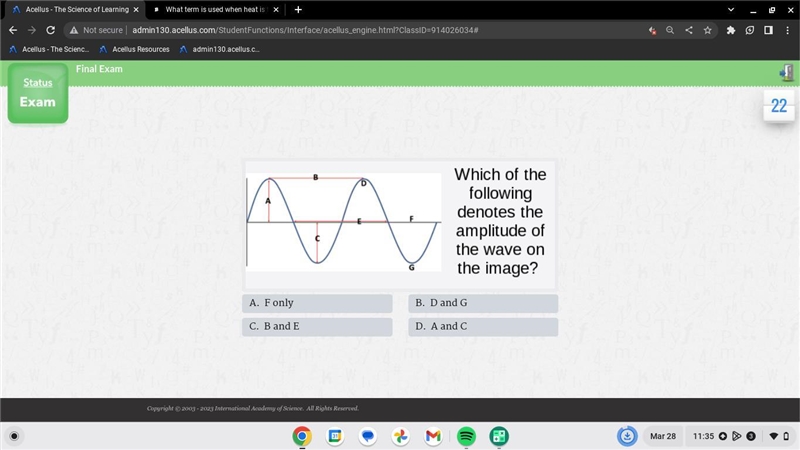Open Spotify from the shelf

466,436
